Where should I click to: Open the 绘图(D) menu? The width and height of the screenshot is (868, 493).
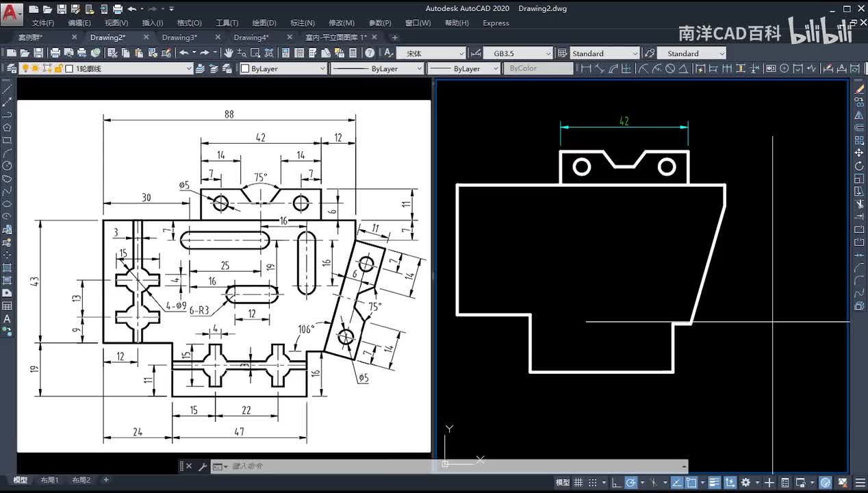pyautogui.click(x=264, y=23)
